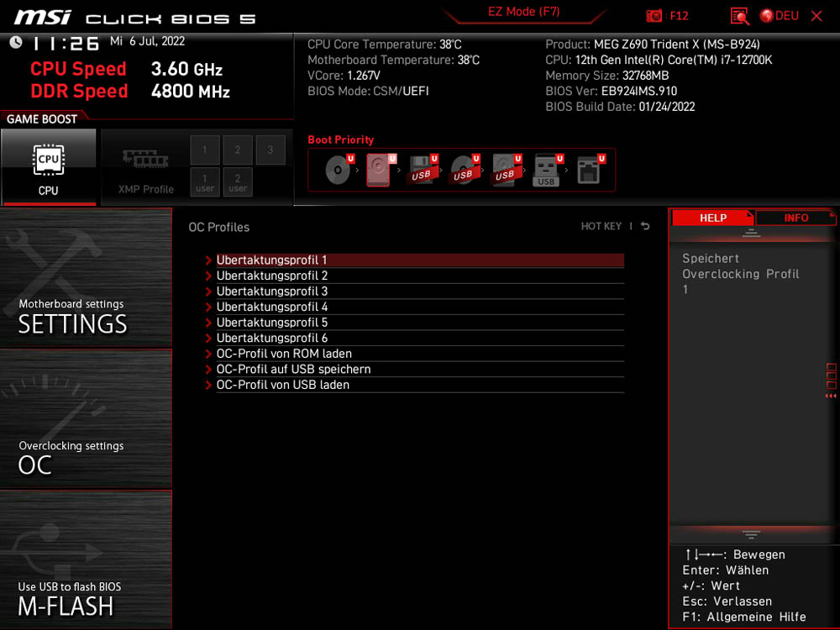Open Ubertaktungsprofil 4
Screen dimensions: 840x630
420,307
